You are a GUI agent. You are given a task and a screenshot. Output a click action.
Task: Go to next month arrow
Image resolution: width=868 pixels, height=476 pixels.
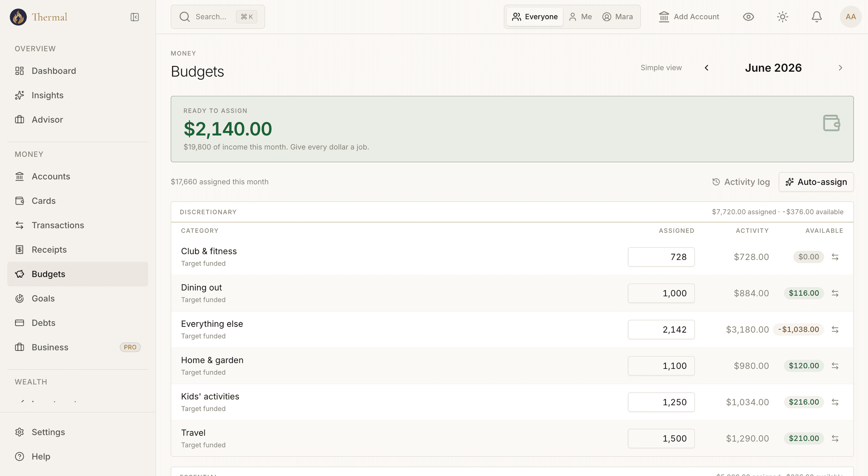pyautogui.click(x=841, y=68)
